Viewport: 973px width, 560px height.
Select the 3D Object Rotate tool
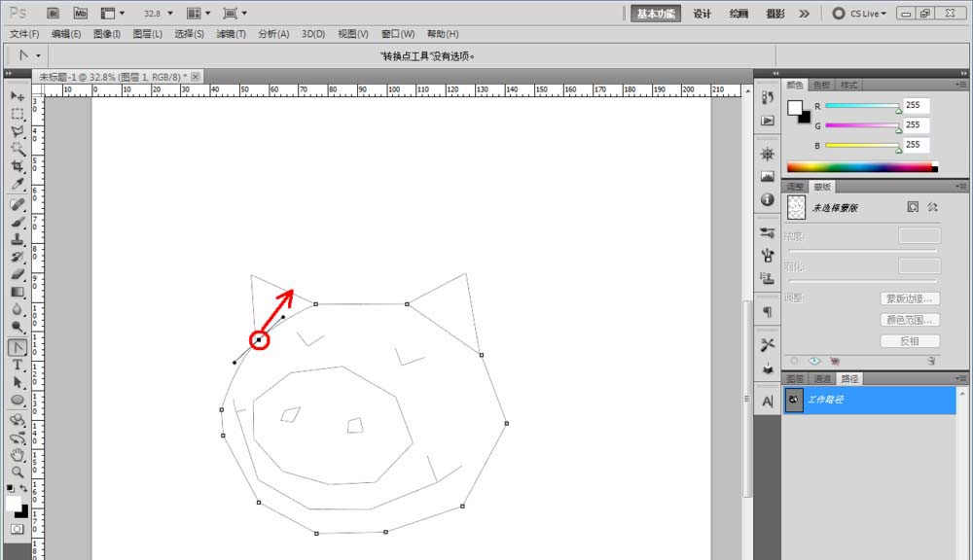(x=18, y=420)
